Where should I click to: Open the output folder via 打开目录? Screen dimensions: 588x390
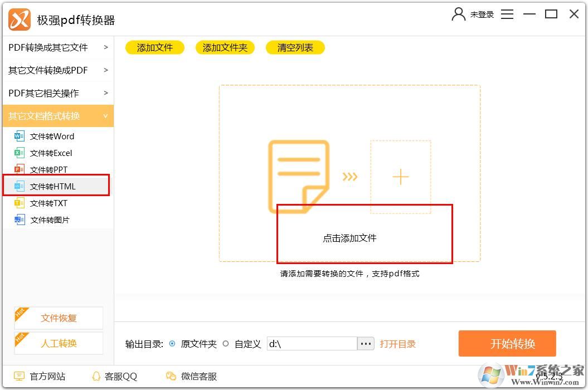398,344
